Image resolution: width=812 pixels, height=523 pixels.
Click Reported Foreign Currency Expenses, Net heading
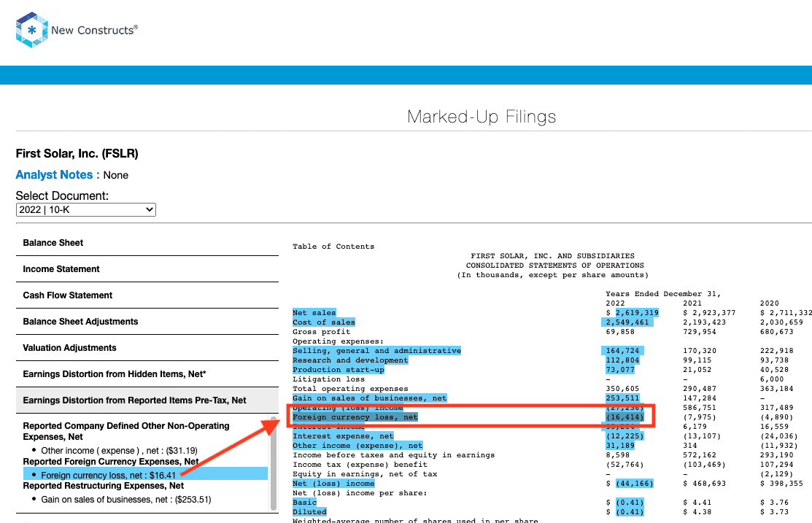(111, 462)
